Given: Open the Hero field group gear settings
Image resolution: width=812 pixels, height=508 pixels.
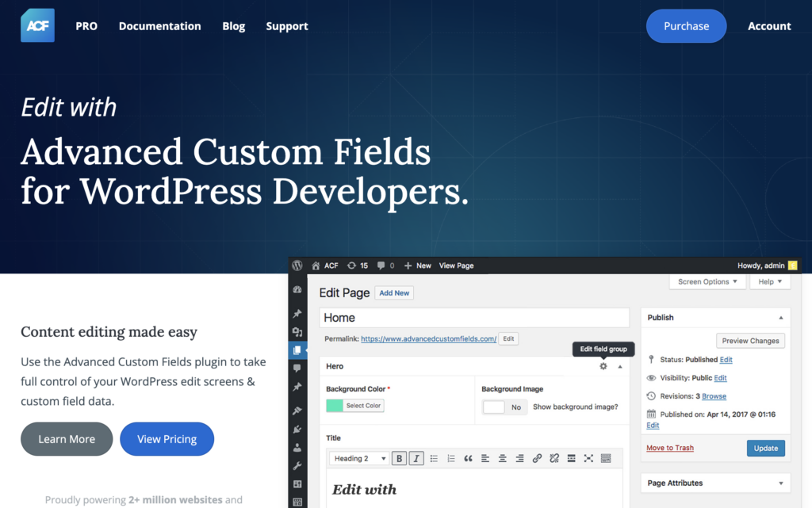Looking at the screenshot, I should tap(603, 366).
